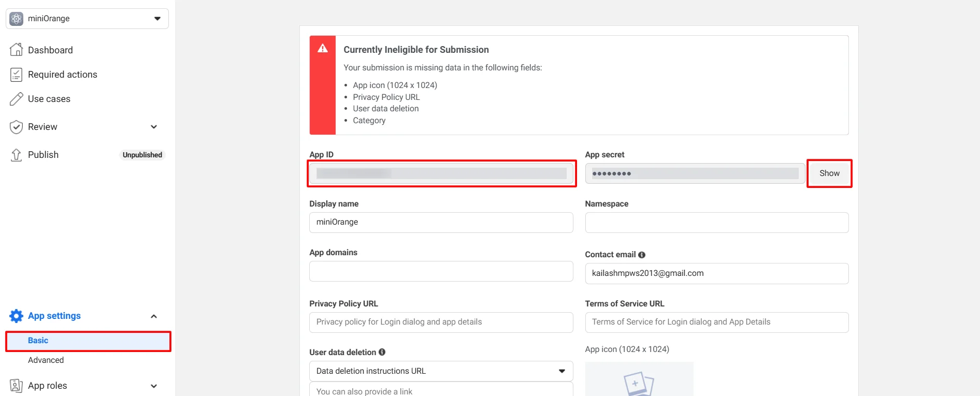Click the Unpublished status badge
Screen dimensions: 980x396
tap(142, 155)
